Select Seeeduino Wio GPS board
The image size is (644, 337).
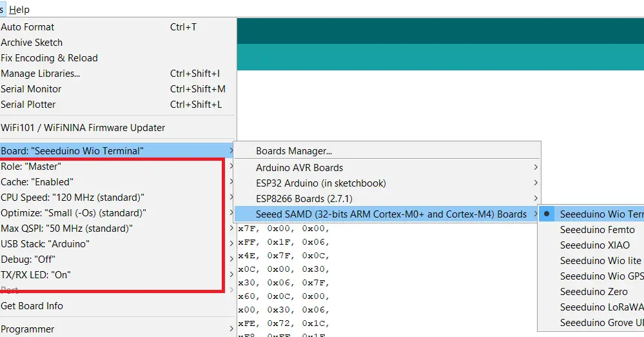pyautogui.click(x=591, y=276)
